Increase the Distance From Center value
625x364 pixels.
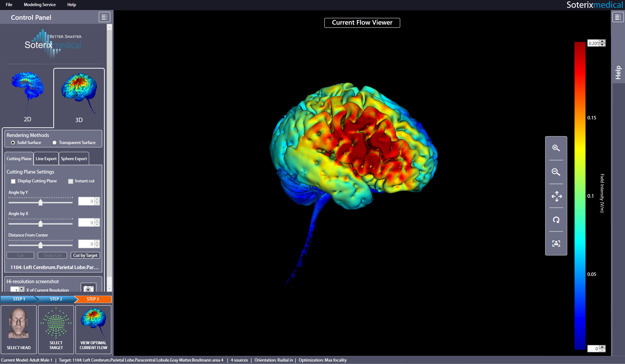(x=97, y=242)
